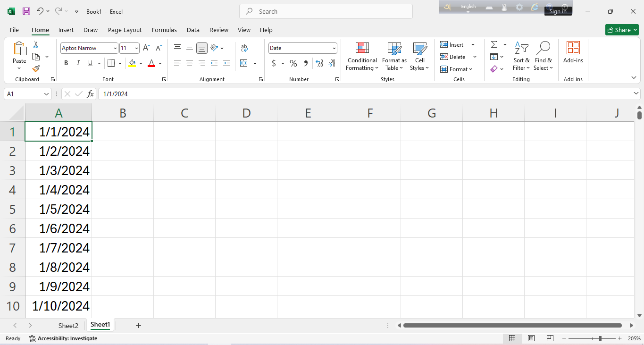Click the green Share button

pyautogui.click(x=621, y=30)
